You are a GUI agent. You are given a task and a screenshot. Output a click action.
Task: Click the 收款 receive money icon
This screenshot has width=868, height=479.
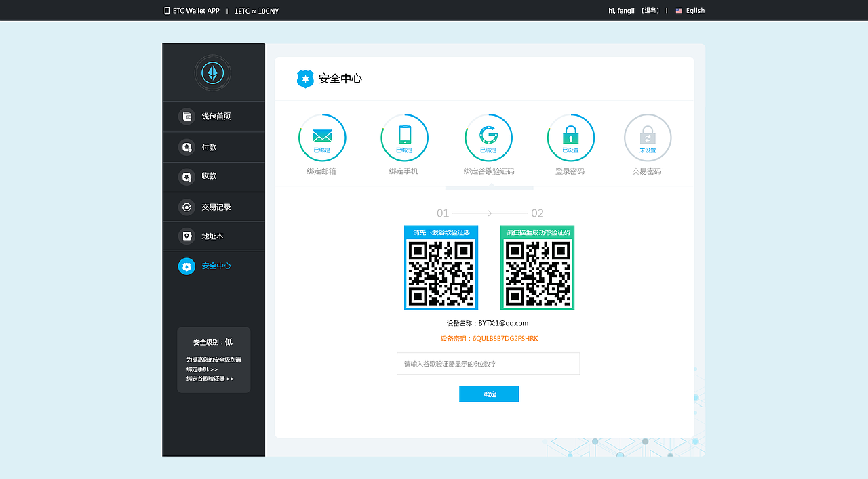(186, 176)
